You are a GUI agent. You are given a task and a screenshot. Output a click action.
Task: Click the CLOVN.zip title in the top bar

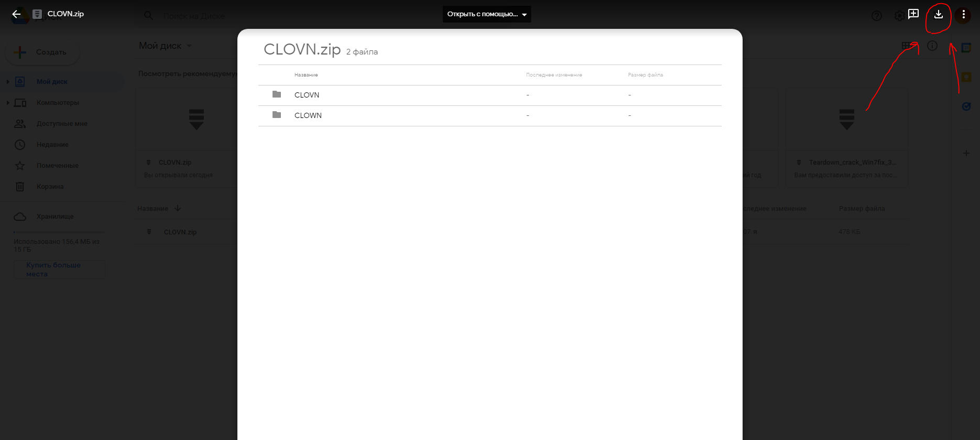(x=66, y=14)
